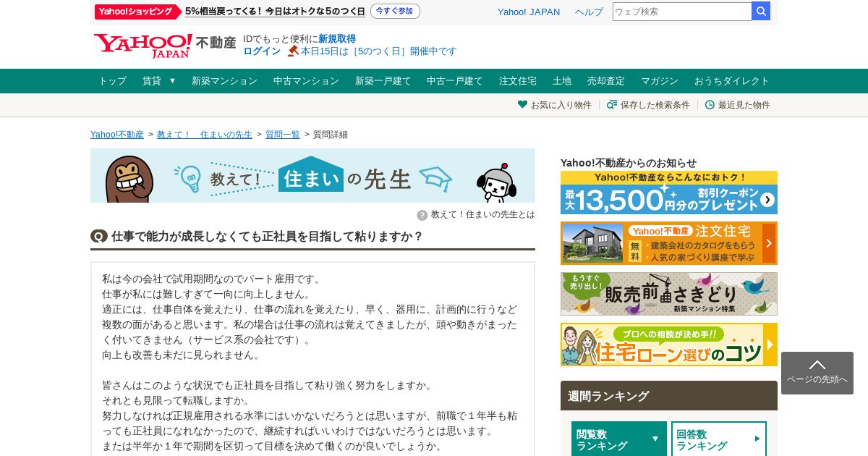Open the 中古一戸建て menu item
Image resolution: width=868 pixels, height=456 pixels.
pos(454,81)
